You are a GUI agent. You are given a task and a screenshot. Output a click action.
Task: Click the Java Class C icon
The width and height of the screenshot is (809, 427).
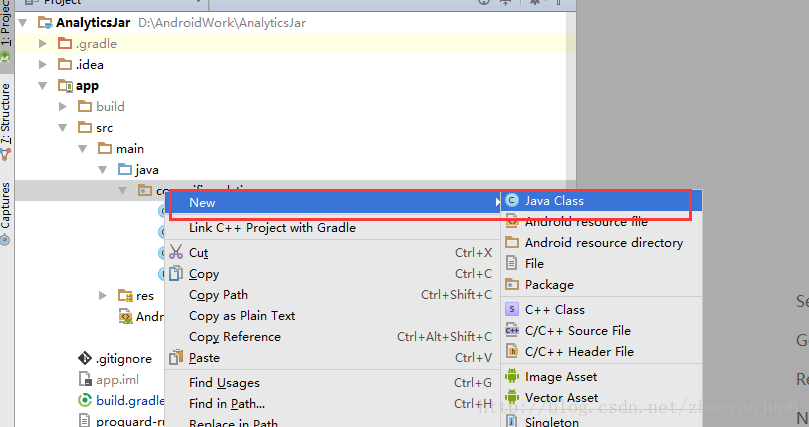click(x=512, y=200)
